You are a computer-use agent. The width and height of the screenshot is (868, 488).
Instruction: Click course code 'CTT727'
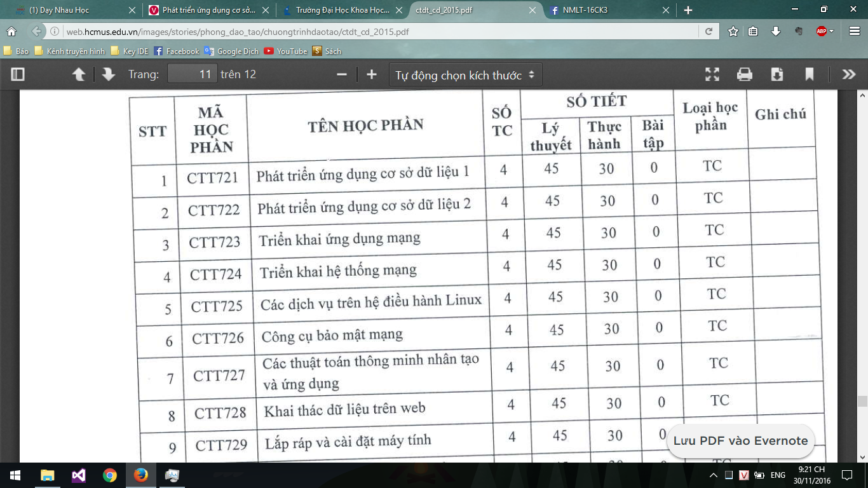coord(219,376)
